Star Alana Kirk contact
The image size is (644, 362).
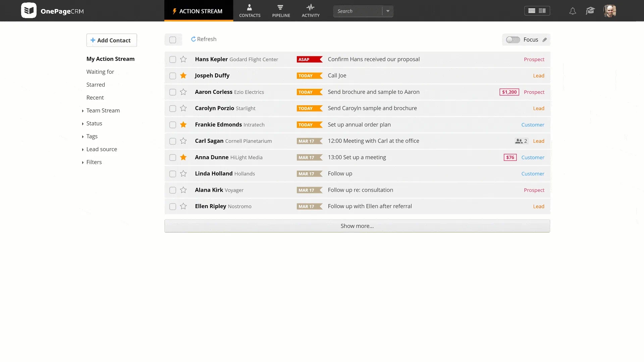pyautogui.click(x=183, y=190)
